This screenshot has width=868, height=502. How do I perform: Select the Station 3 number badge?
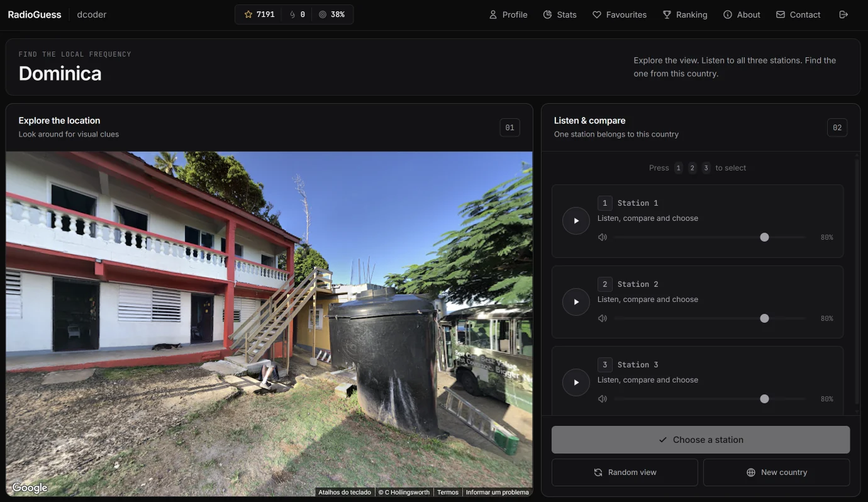pos(604,365)
